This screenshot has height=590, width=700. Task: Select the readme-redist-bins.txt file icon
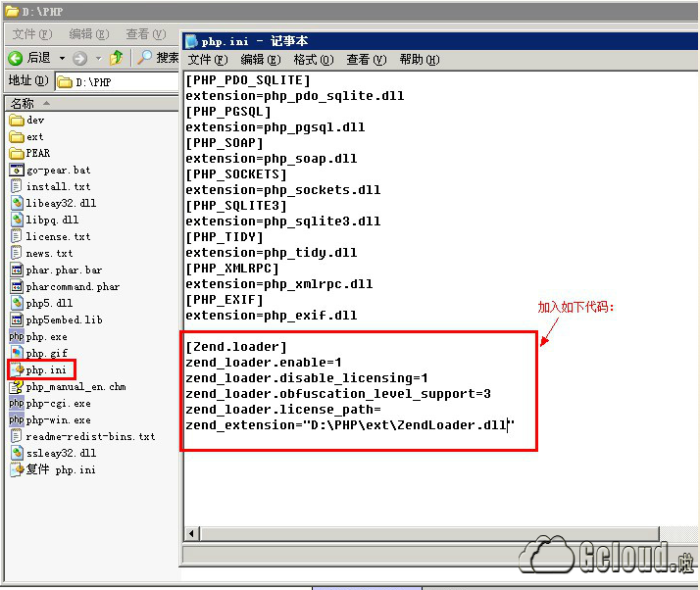[x=17, y=436]
